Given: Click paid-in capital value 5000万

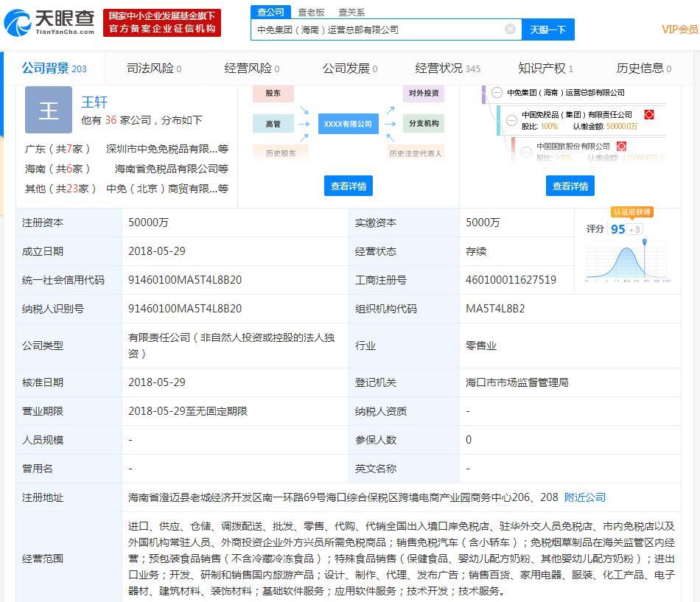Looking at the screenshot, I should (483, 223).
